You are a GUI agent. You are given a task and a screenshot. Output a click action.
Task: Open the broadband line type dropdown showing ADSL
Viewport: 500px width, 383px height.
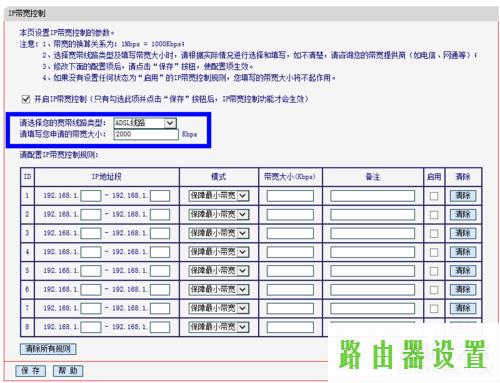pyautogui.click(x=145, y=123)
